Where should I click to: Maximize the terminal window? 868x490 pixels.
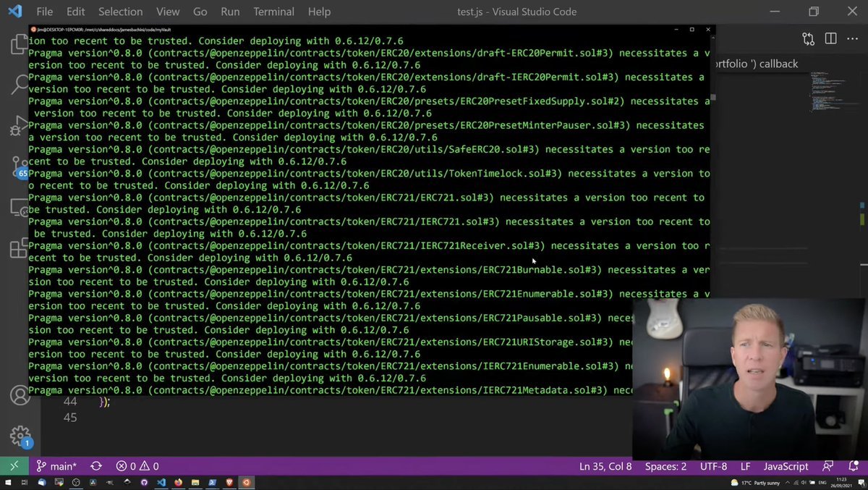coord(692,29)
